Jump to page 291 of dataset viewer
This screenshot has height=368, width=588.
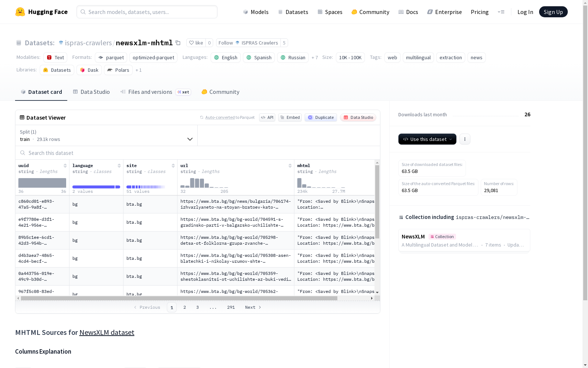point(231,307)
